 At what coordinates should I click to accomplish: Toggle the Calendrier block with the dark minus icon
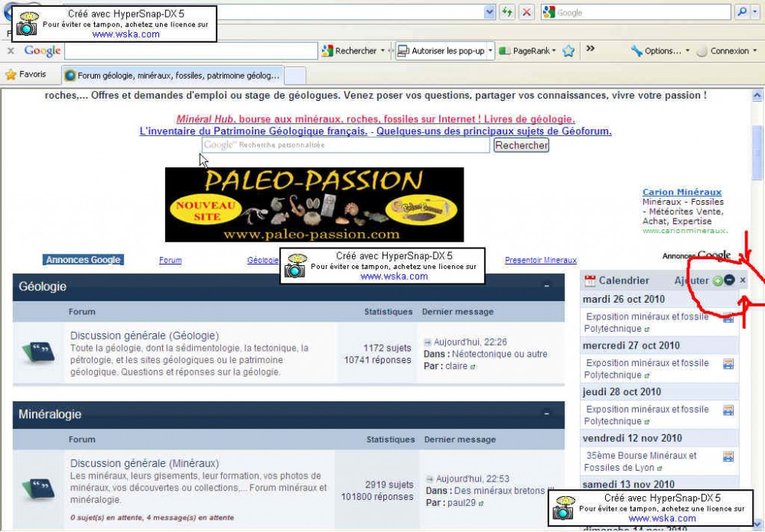click(729, 281)
